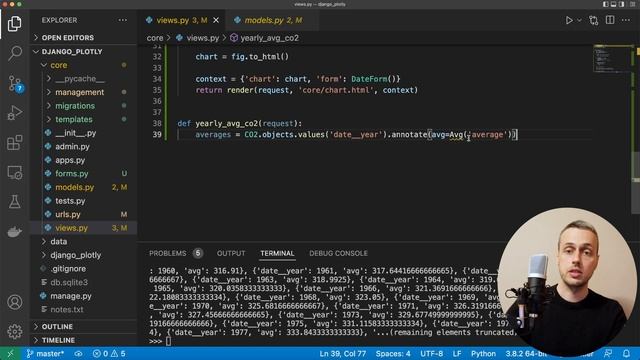Toggle primary sidebar layout icon in title bar
This screenshot has width=640, height=360.
606,4
